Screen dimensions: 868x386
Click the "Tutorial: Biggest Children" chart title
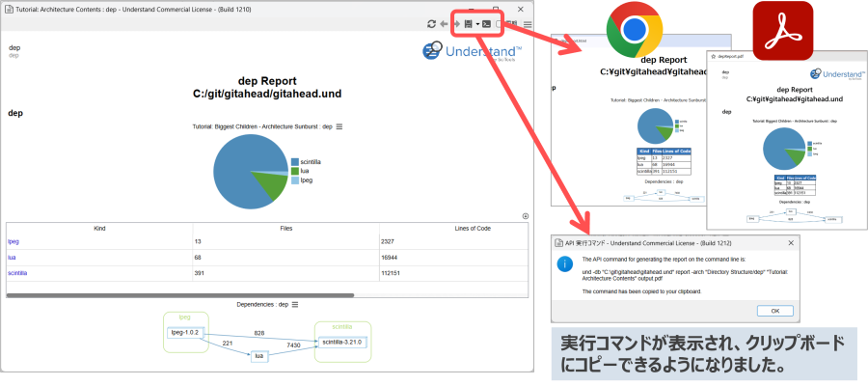point(262,126)
